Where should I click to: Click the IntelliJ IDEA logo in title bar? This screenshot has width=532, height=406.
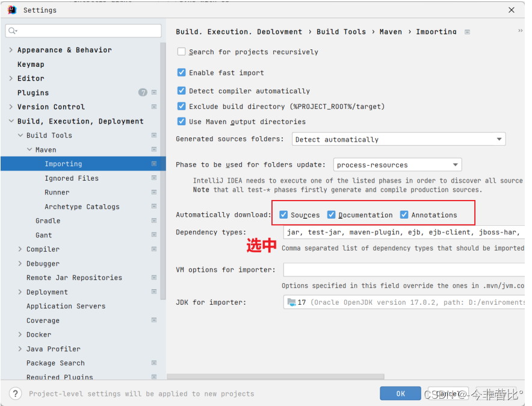(x=12, y=10)
